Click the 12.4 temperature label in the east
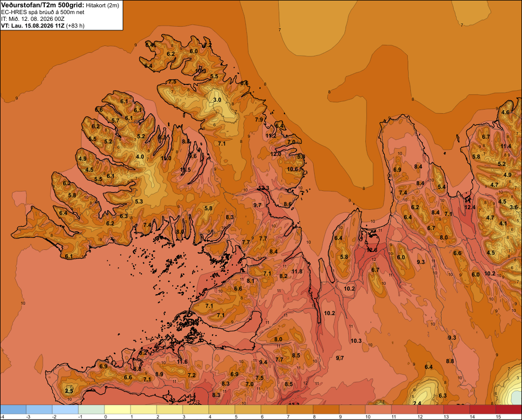522x420 pixels. click(470, 207)
